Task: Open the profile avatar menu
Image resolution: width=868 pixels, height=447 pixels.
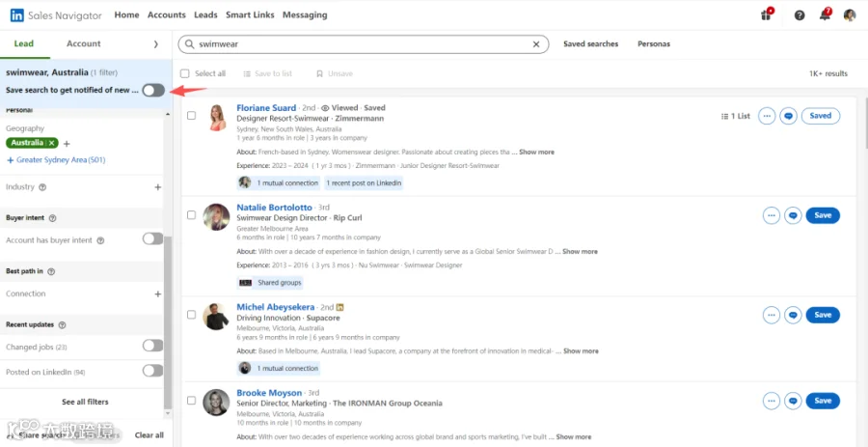Action: point(849,15)
